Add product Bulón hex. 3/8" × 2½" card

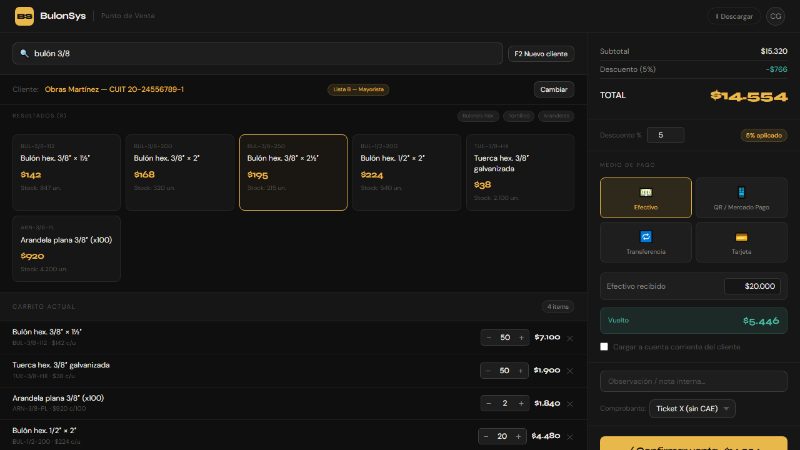pyautogui.click(x=293, y=172)
